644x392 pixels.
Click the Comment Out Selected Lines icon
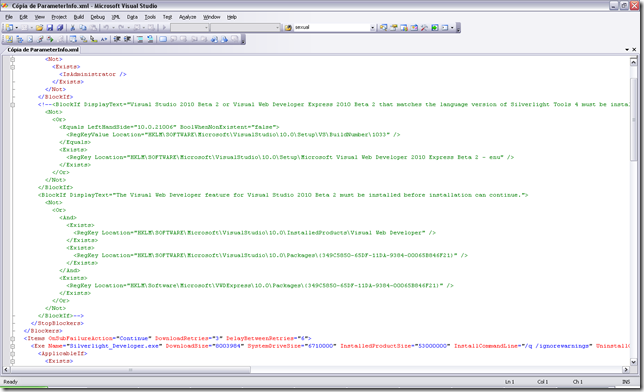click(x=140, y=39)
